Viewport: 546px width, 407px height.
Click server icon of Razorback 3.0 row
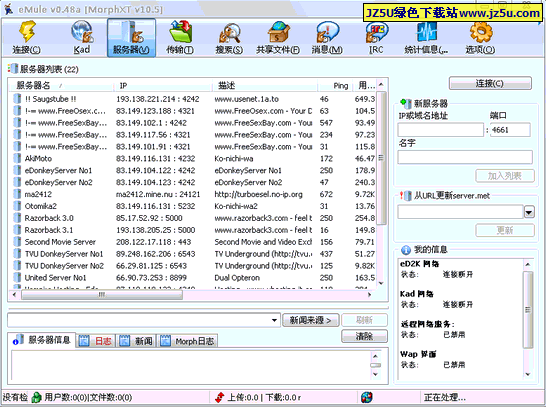click(17, 218)
